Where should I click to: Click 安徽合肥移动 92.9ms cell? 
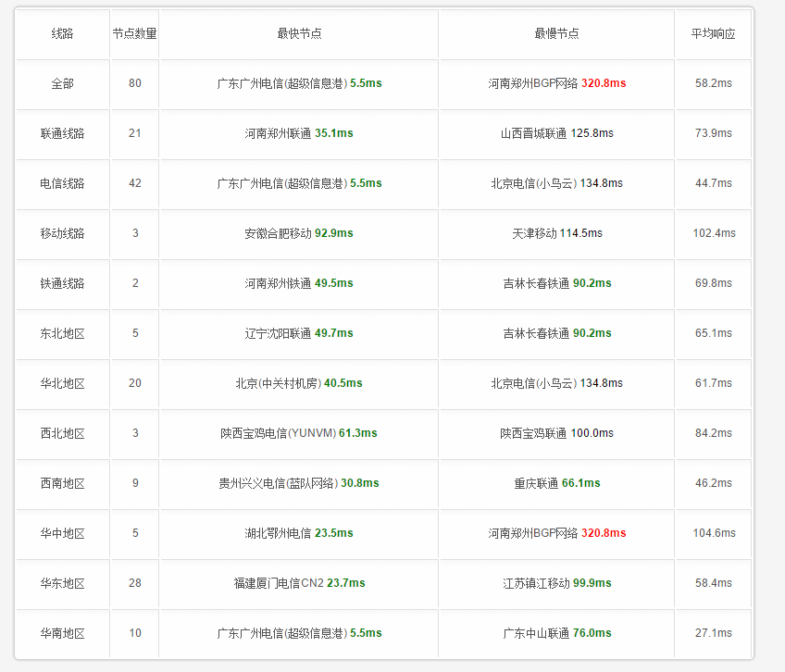coord(299,233)
